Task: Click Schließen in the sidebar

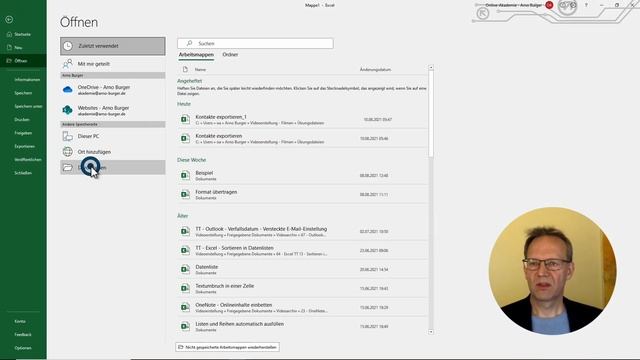Action: pyautogui.click(x=23, y=173)
